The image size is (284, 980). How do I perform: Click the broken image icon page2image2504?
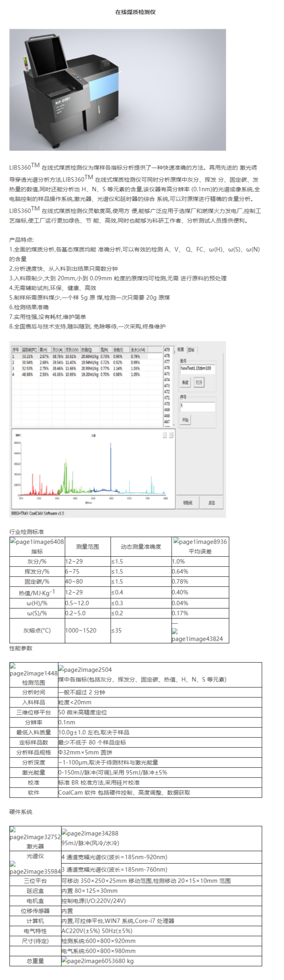coord(85,669)
